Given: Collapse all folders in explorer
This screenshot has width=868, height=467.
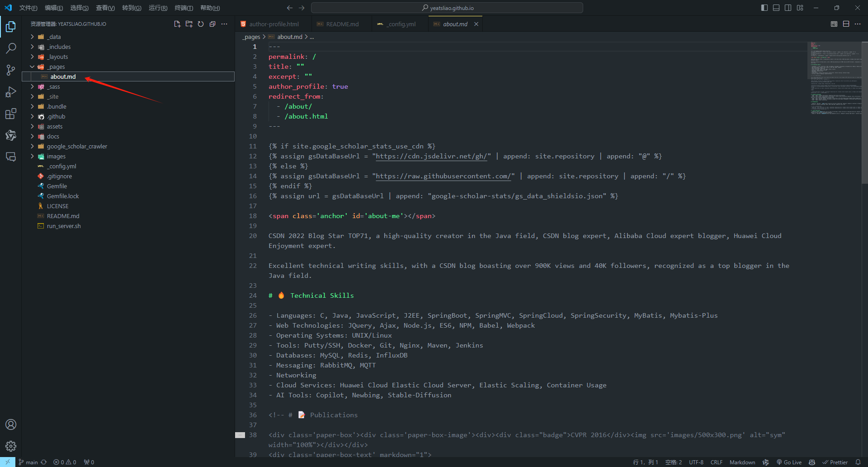Looking at the screenshot, I should pos(212,24).
